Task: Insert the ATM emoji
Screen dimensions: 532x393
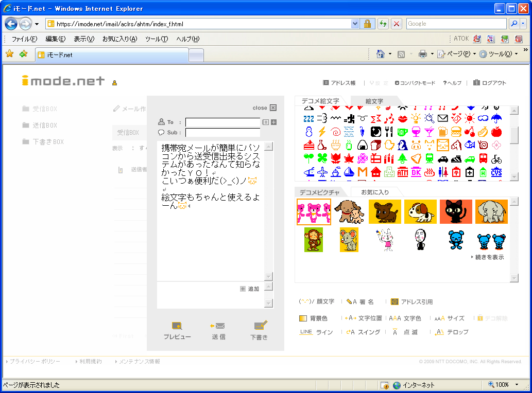Action: 403,172
